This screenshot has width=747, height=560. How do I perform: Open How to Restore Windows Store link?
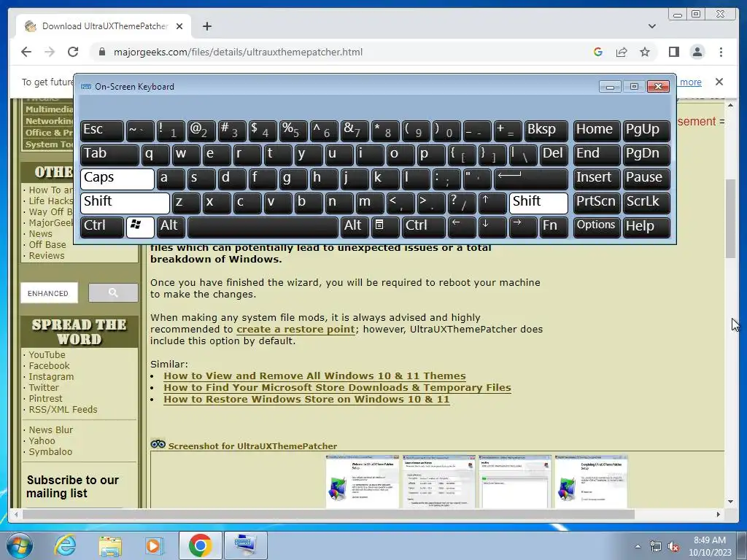point(306,400)
